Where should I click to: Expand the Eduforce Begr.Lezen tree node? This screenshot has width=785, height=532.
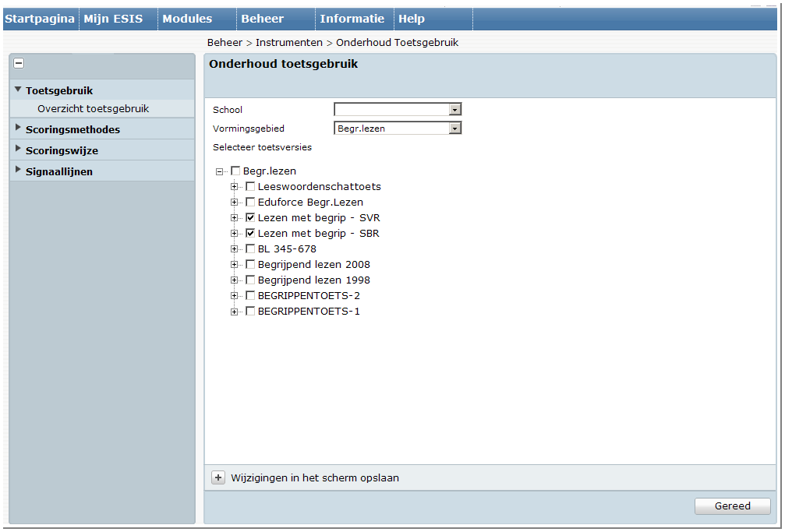tap(234, 203)
